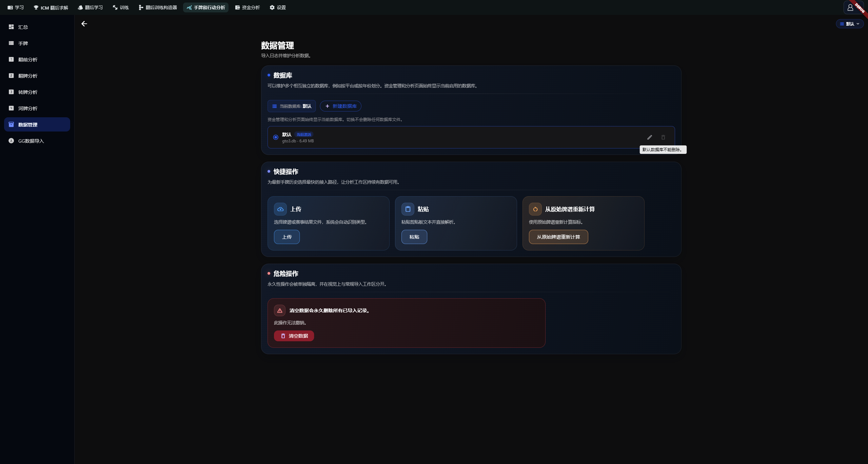Open 汇总 in the sidebar
868x464 pixels.
(37, 27)
